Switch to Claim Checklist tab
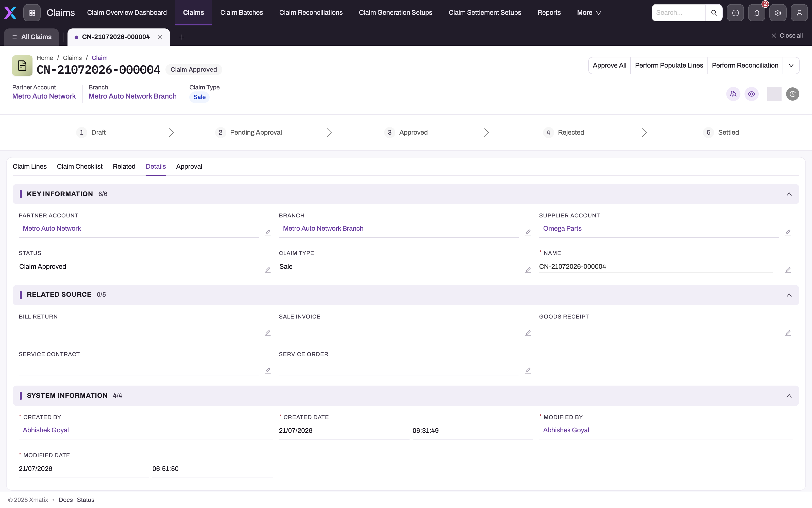Viewport: 812px width, 508px height. coord(79,167)
